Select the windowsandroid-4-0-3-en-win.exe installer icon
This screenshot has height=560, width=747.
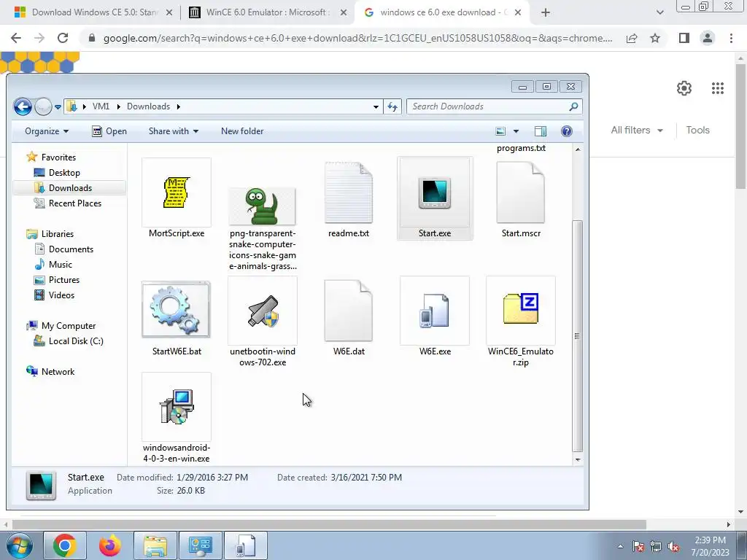click(x=177, y=407)
